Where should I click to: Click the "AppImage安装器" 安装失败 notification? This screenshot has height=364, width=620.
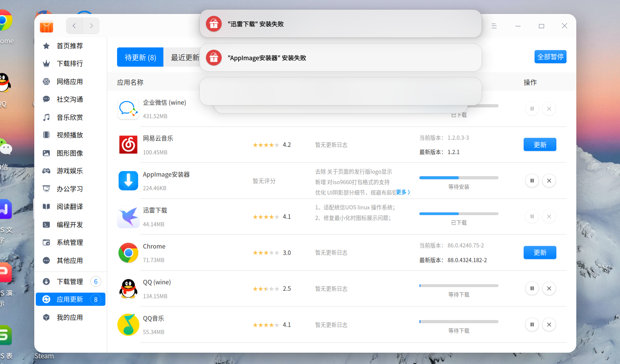coord(341,58)
